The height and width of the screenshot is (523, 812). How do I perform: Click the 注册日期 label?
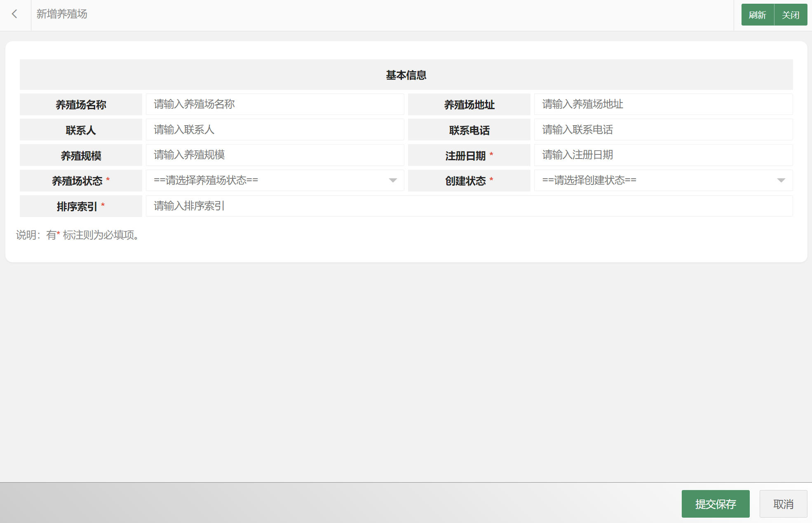click(x=469, y=156)
